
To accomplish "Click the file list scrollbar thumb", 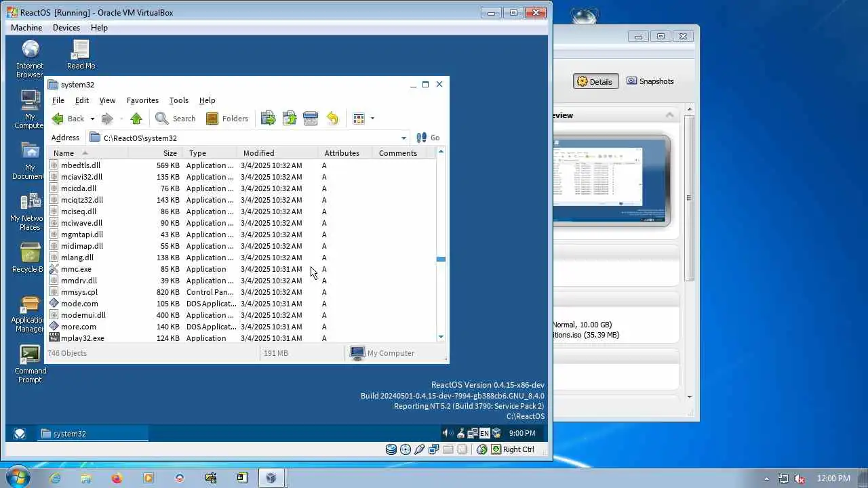I will tap(441, 259).
